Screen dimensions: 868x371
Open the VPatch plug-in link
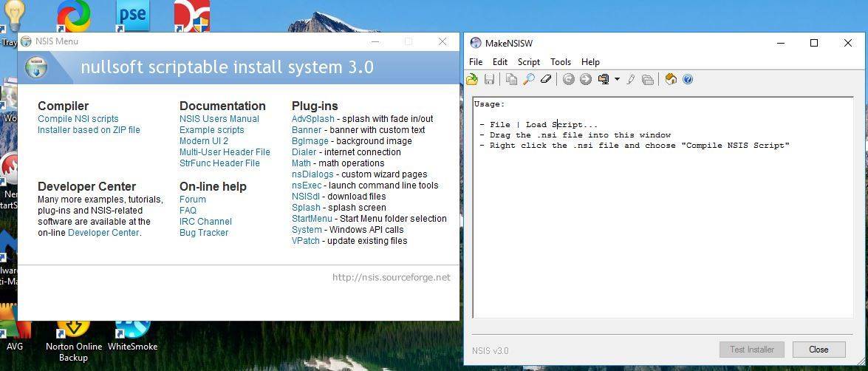[x=306, y=240]
